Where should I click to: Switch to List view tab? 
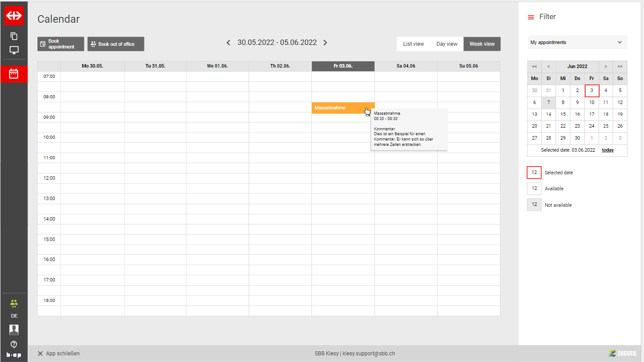tap(413, 44)
